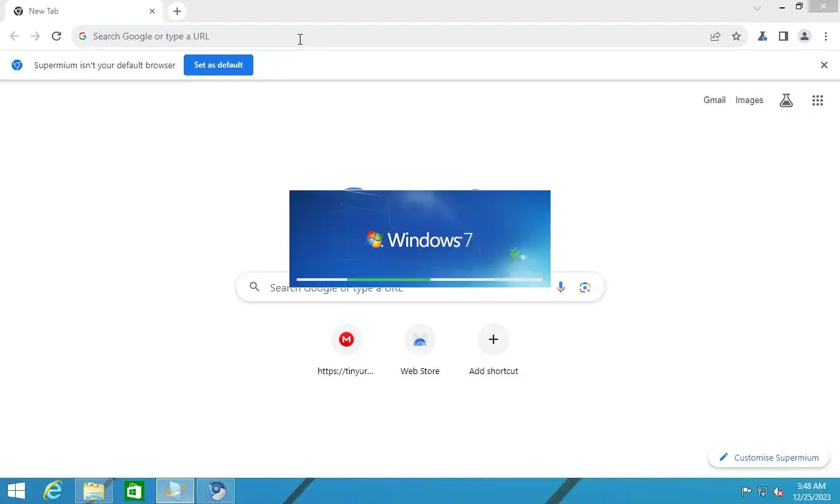
Task: Select the New Tab tab
Action: click(x=83, y=11)
